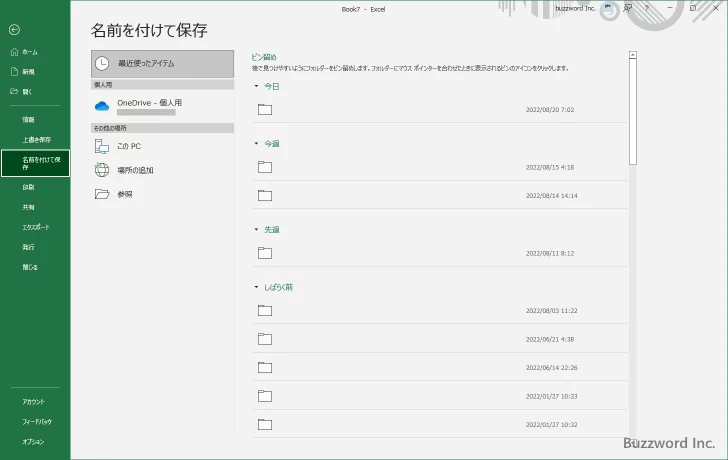Click the folder icon dated 2022/06/14 22:26
The image size is (728, 460).
click(x=265, y=368)
